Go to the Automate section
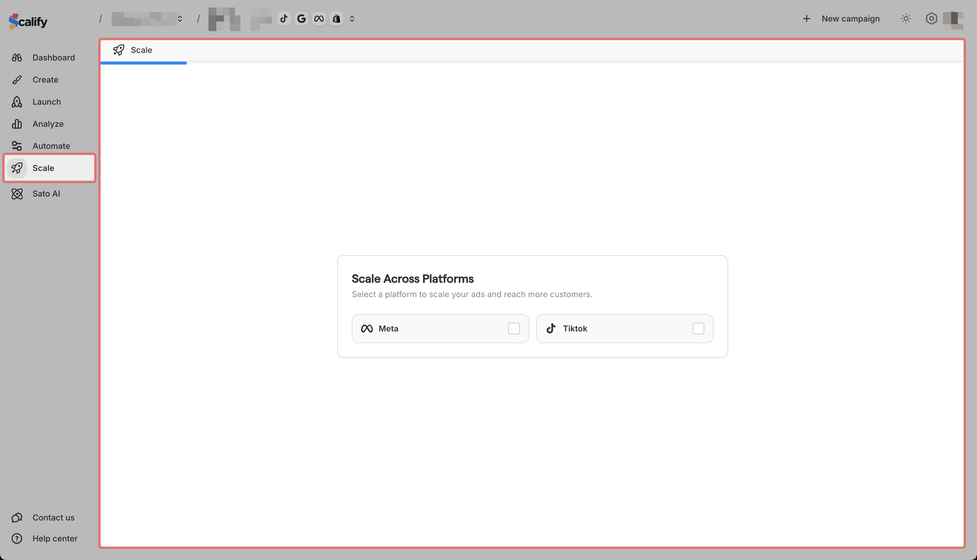The width and height of the screenshot is (977, 560). [x=51, y=146]
